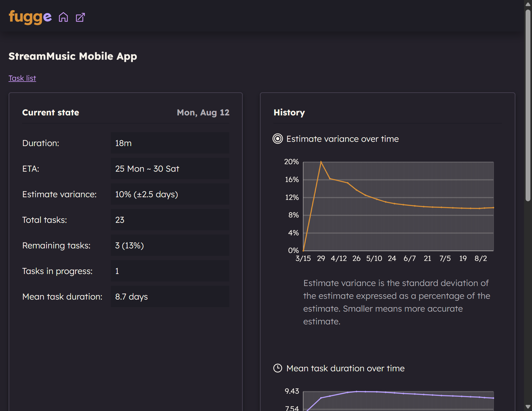Click the orange peak point on the variance chart
532x411 pixels.
[x=321, y=161]
